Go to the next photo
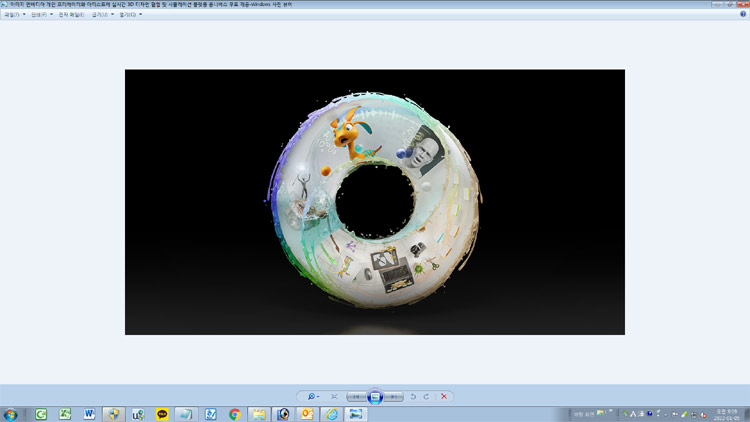 coord(393,397)
